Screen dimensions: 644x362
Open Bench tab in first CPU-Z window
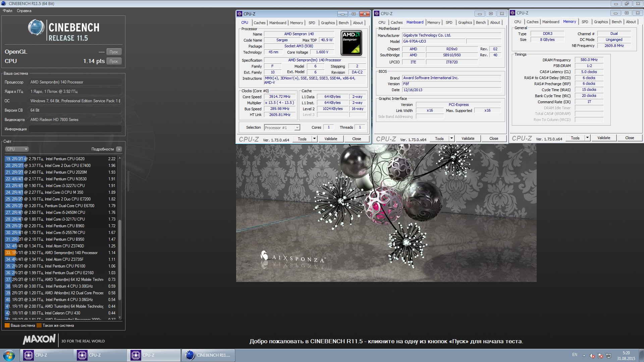[343, 23]
